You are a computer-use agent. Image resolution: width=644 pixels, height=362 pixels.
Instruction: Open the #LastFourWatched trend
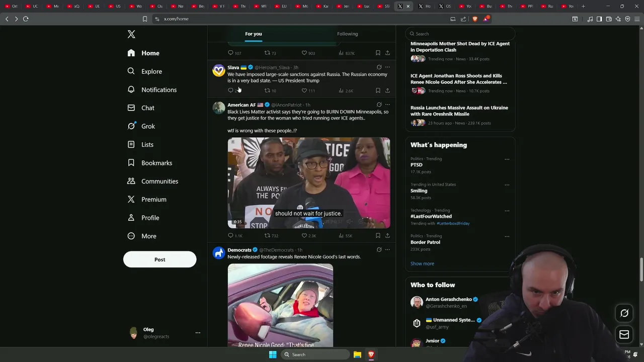[x=431, y=216]
